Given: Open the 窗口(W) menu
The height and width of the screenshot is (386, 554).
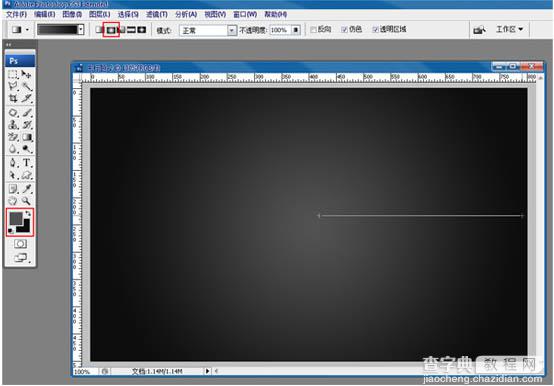Looking at the screenshot, I should point(245,14).
